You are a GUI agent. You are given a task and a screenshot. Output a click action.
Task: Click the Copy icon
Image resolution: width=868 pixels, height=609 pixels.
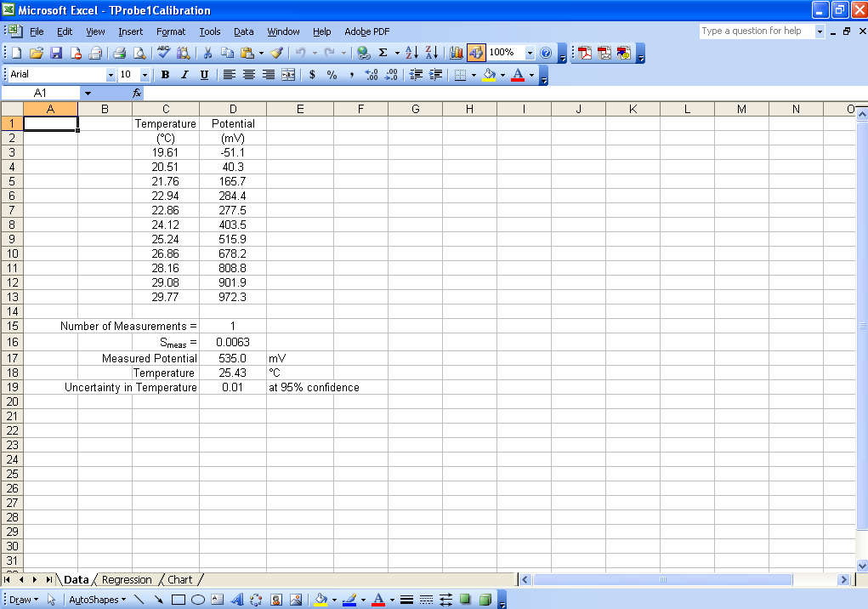click(227, 53)
